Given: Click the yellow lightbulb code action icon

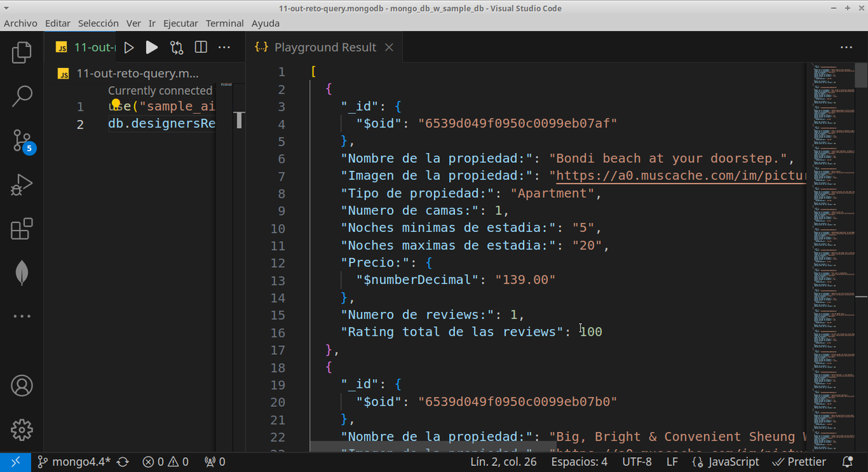Looking at the screenshot, I should coord(115,105).
